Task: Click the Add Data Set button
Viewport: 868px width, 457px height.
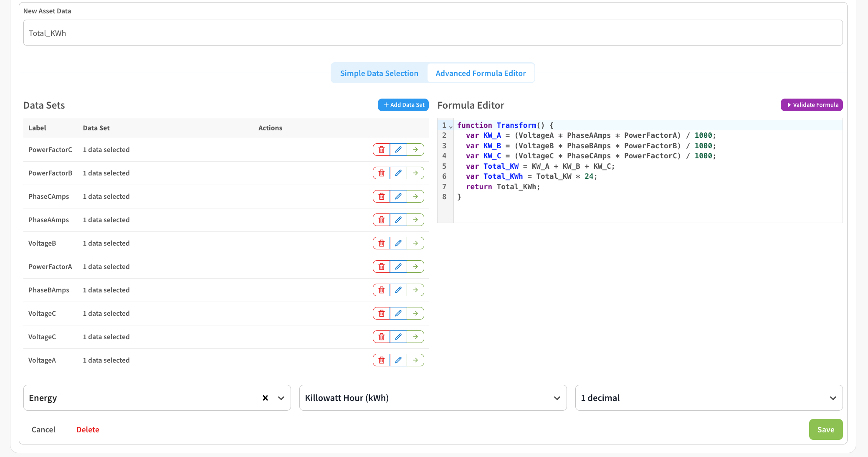Action: coord(403,105)
